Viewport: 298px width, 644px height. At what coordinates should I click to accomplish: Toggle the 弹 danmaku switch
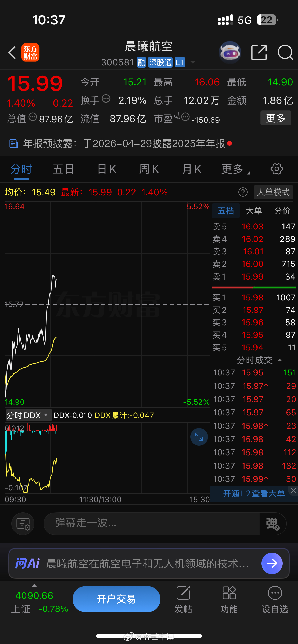[273, 524]
